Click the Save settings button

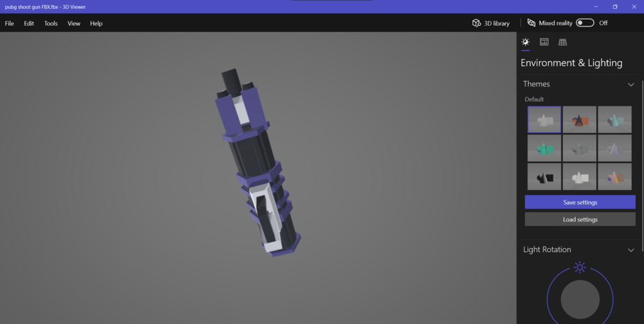tap(580, 202)
